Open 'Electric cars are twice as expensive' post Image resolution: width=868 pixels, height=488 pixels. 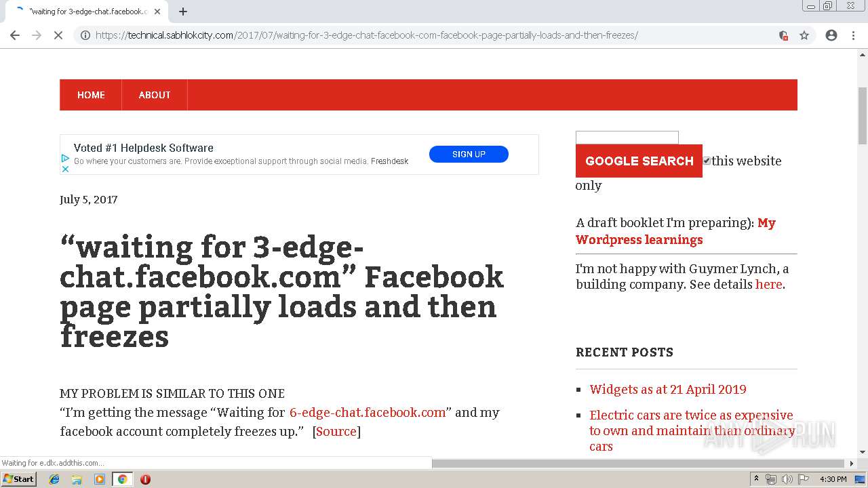pyautogui.click(x=692, y=430)
